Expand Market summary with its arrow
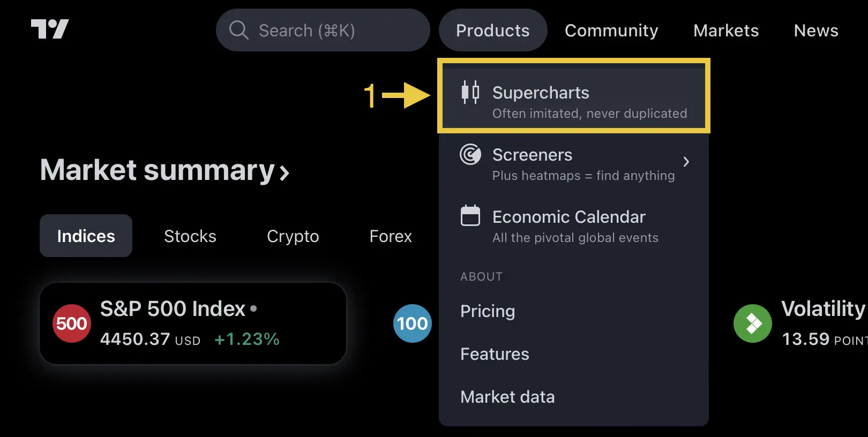This screenshot has height=437, width=868. click(283, 171)
